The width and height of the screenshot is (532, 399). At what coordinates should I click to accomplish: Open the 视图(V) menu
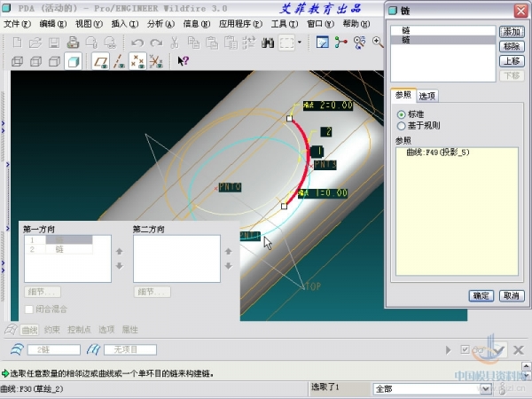point(89,24)
